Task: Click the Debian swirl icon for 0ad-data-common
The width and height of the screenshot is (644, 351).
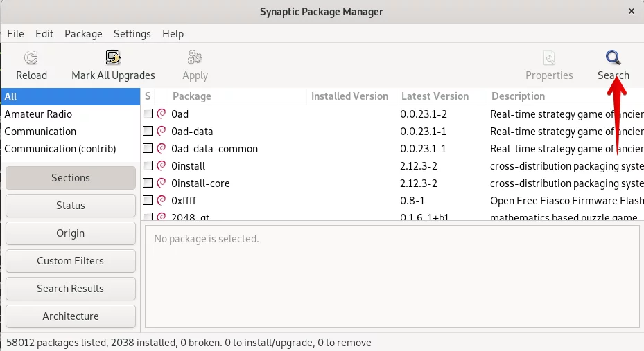Action: [x=162, y=148]
